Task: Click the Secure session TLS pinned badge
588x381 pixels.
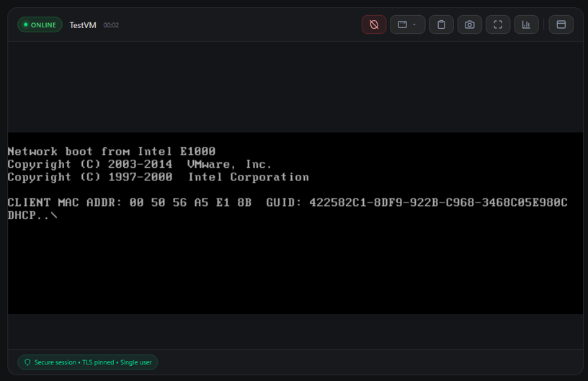Action: tap(87, 362)
